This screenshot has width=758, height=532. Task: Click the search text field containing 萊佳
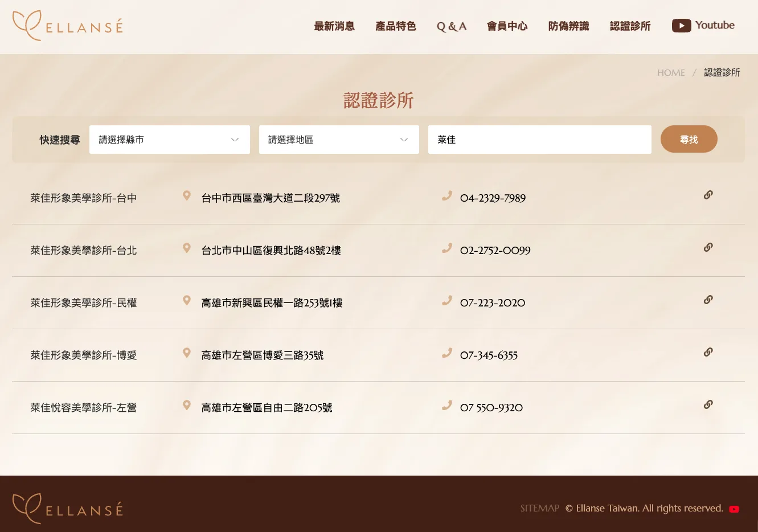[x=539, y=139]
